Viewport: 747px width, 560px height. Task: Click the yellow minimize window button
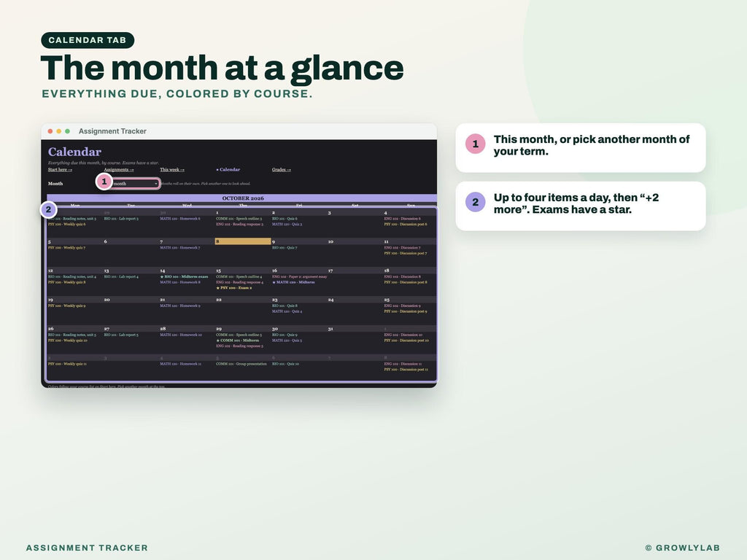click(58, 131)
